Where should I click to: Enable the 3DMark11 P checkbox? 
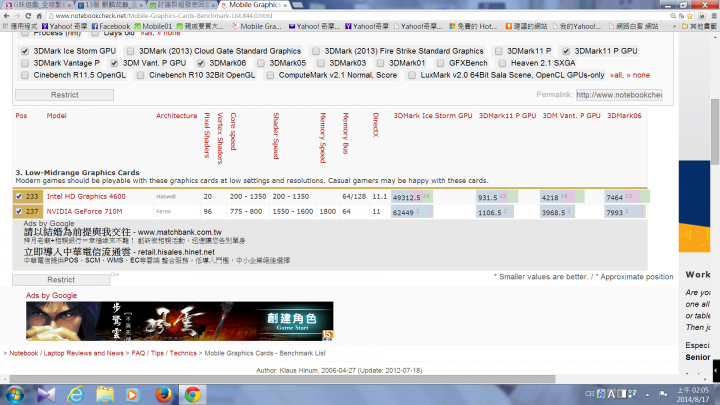point(499,51)
